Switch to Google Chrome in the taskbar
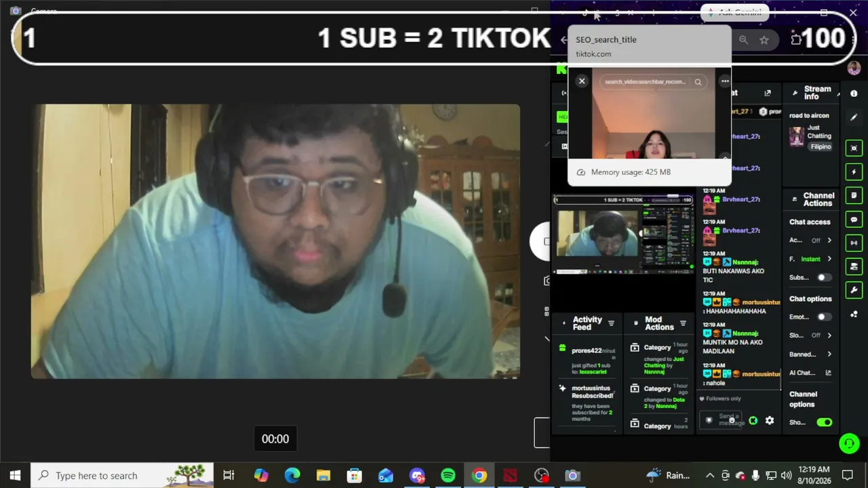 coord(479,475)
